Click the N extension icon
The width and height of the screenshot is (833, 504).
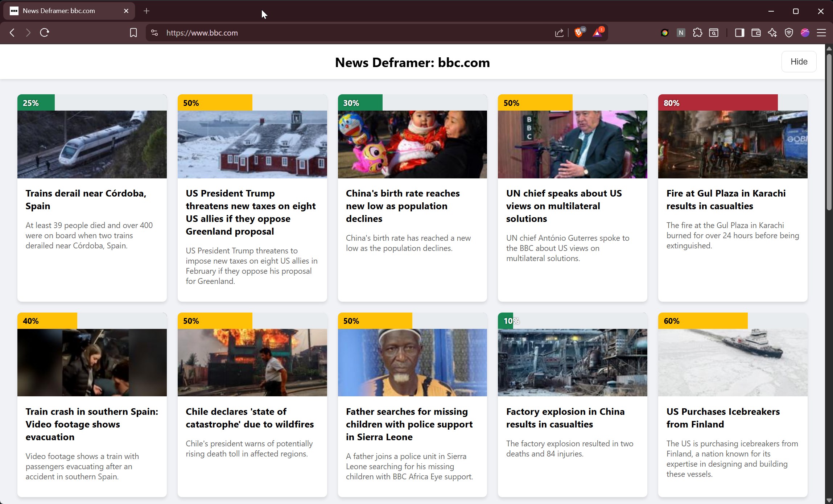(681, 33)
